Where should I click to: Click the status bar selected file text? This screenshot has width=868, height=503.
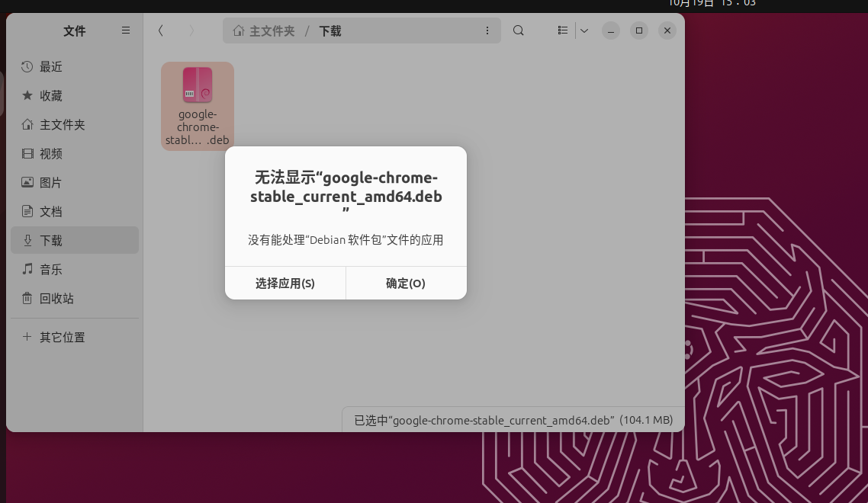pyautogui.click(x=513, y=420)
